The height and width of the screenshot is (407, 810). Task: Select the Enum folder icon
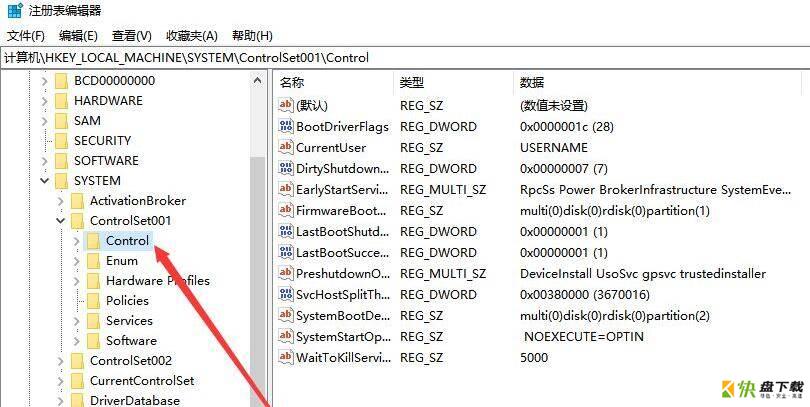94,261
